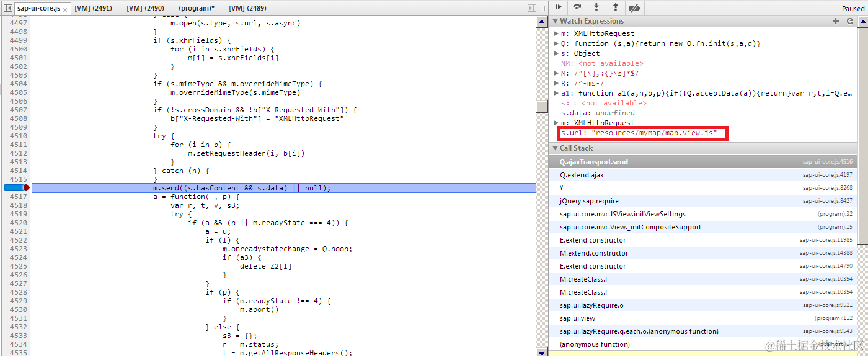
Task: Click the code editor vertical scrollbar thumb
Action: tap(542, 107)
